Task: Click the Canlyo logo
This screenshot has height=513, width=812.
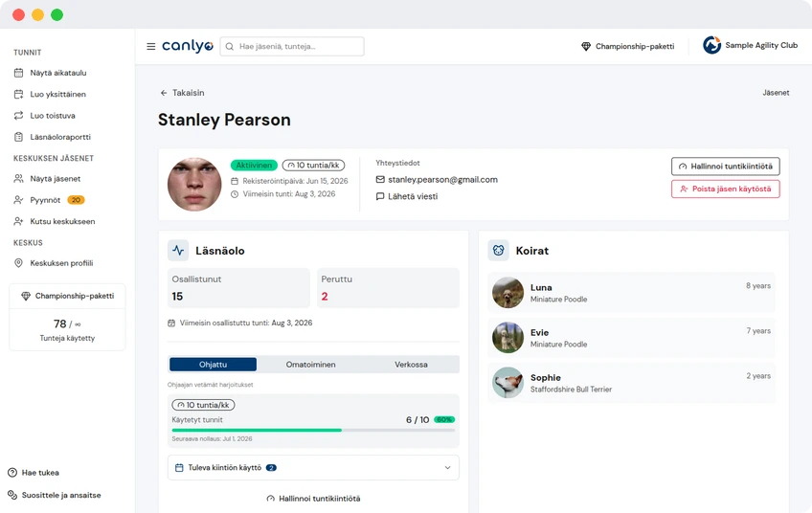Action: (188, 46)
